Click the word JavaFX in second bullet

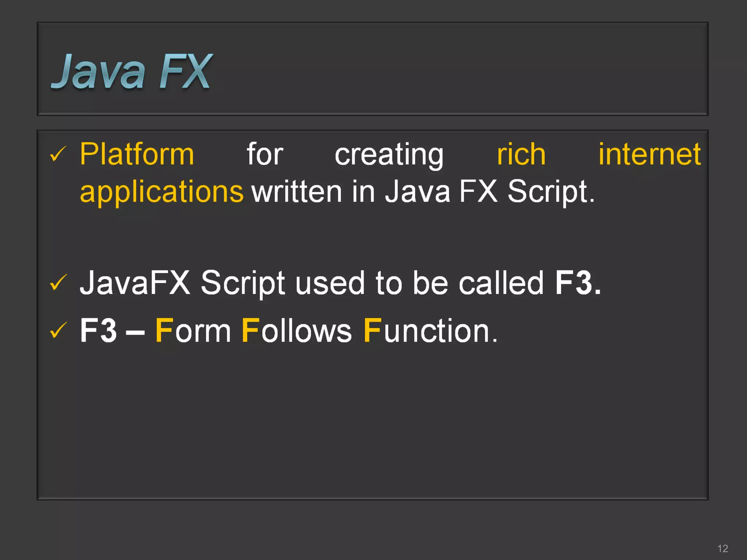pyautogui.click(x=135, y=283)
